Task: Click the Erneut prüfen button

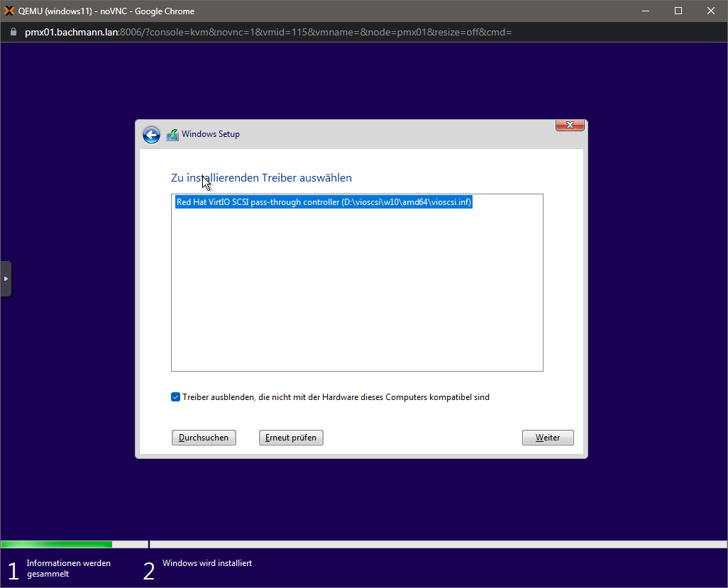Action: pyautogui.click(x=291, y=438)
